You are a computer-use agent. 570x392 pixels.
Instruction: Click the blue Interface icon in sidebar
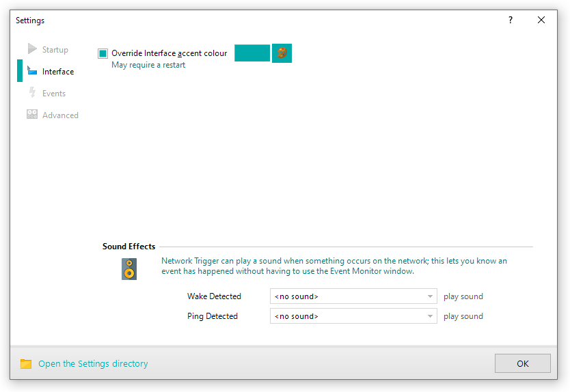pos(32,71)
